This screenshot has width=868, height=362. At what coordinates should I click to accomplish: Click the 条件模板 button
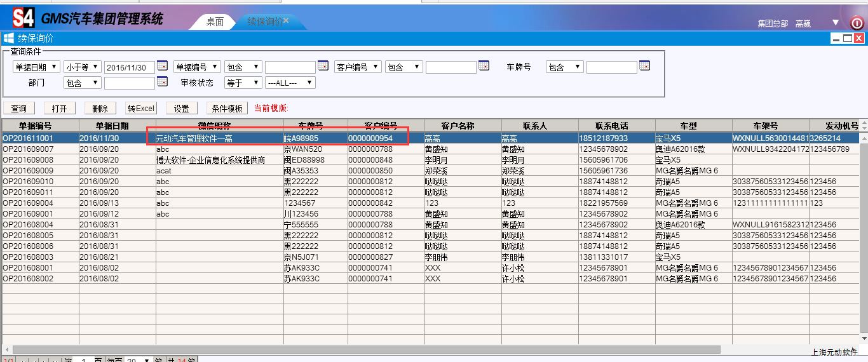[x=227, y=109]
